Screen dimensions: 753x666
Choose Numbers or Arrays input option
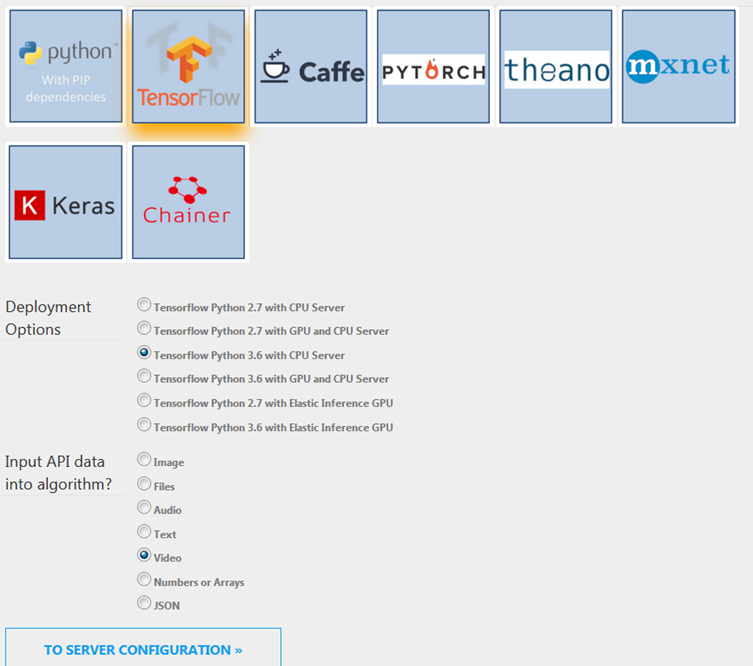click(144, 579)
